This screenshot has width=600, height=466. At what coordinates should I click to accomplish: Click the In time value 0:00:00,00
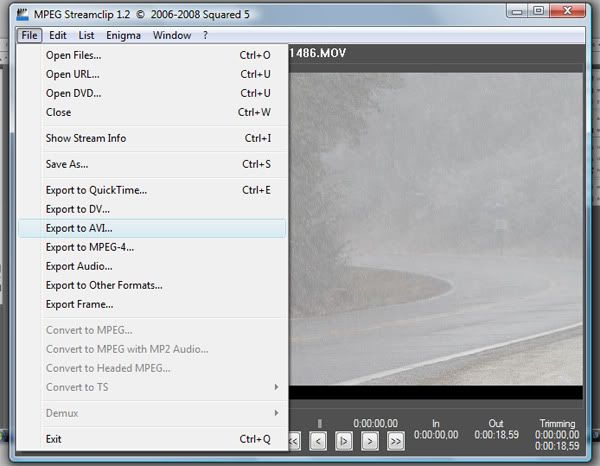[x=436, y=435]
